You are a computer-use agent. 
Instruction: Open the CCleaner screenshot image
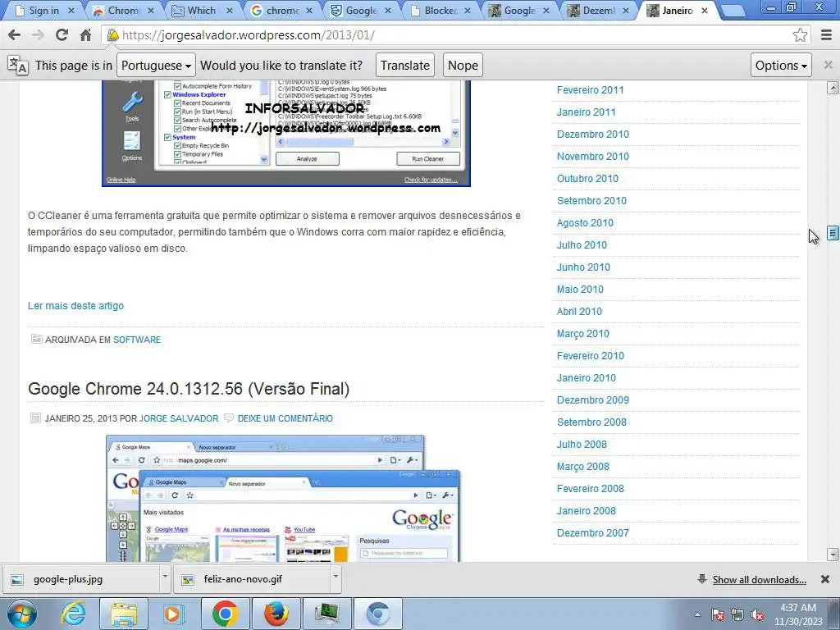(286, 133)
